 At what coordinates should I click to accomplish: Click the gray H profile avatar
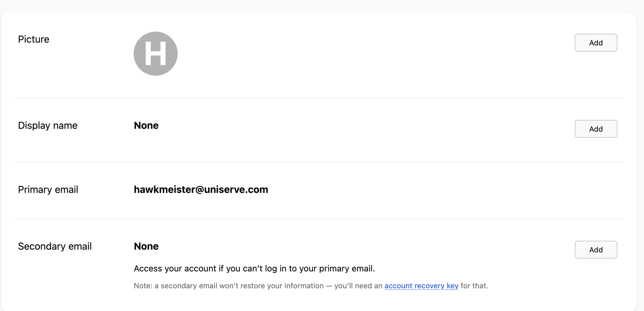point(156,54)
